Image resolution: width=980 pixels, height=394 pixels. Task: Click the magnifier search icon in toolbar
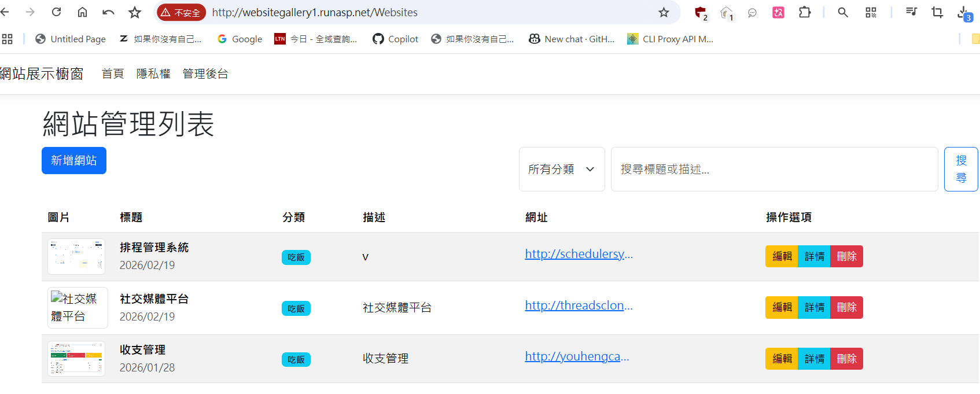coord(843,12)
